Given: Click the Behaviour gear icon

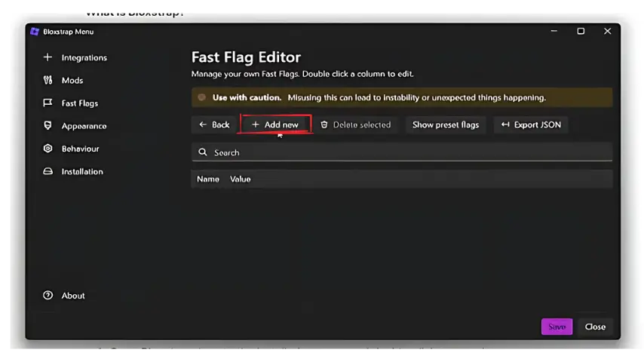Looking at the screenshot, I should coord(48,149).
